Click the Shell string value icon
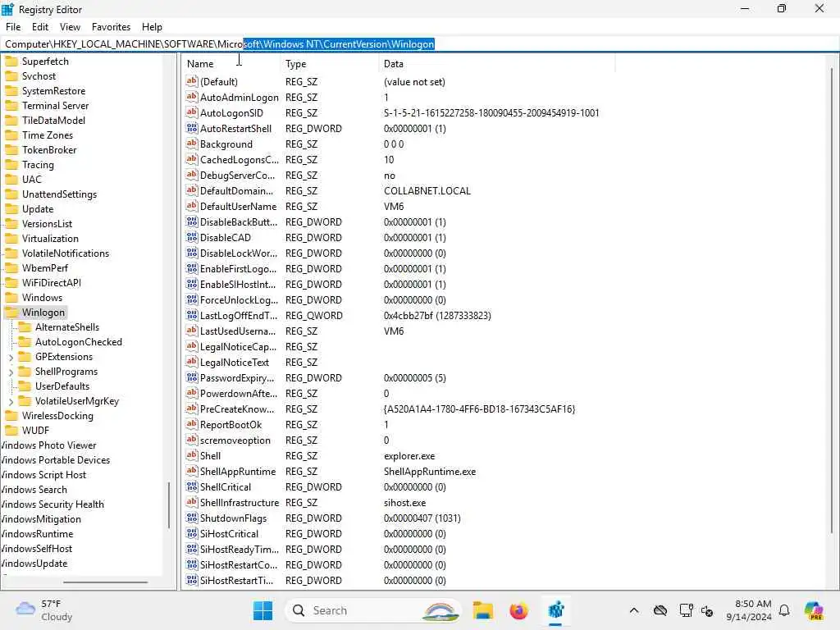The image size is (840, 630). coord(192,455)
